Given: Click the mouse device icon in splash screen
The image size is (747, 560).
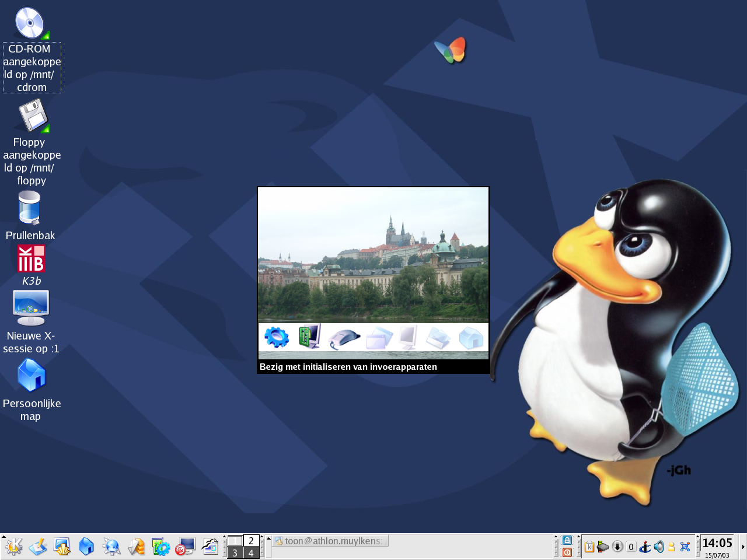Looking at the screenshot, I should coord(344,338).
